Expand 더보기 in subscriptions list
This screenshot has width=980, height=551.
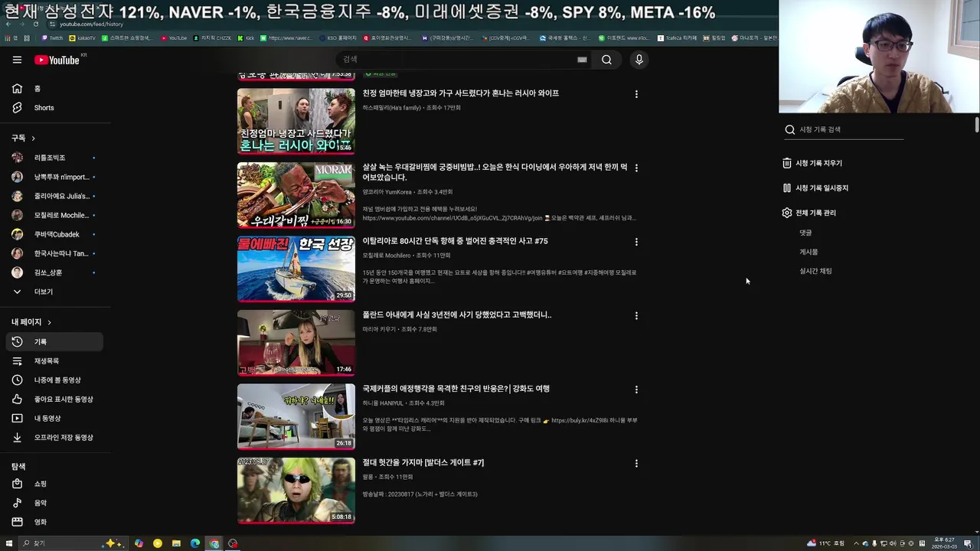tap(54, 292)
